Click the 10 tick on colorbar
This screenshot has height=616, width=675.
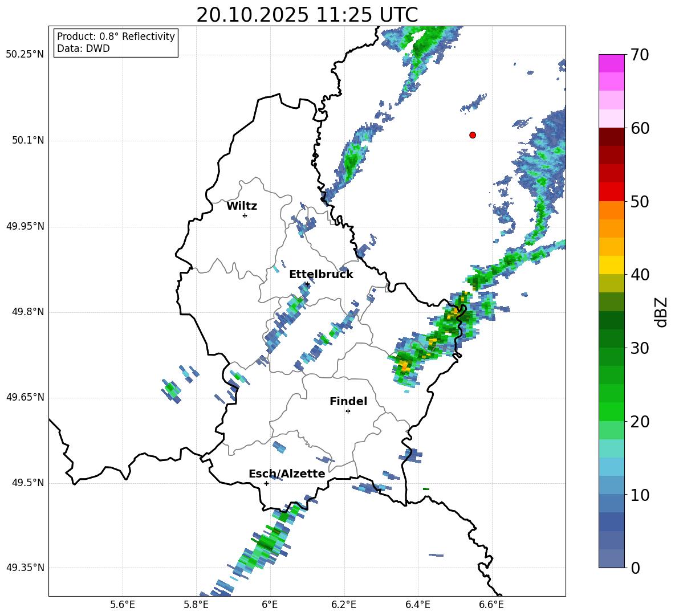point(640,495)
